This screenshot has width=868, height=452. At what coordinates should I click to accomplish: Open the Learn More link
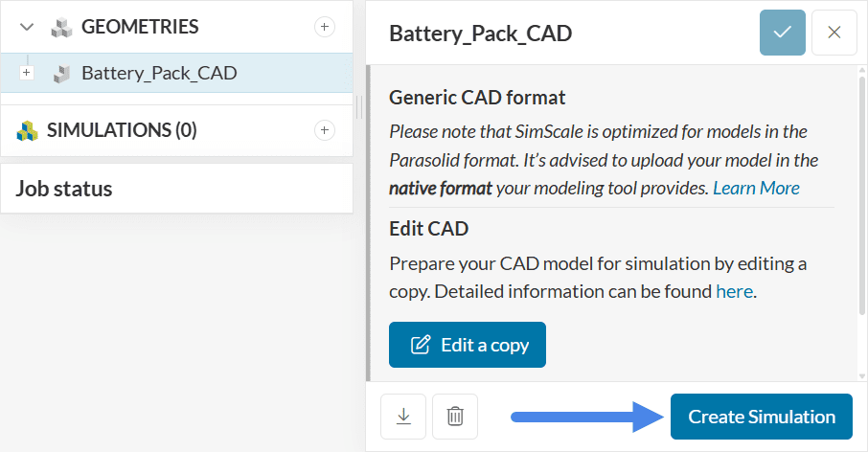756,188
